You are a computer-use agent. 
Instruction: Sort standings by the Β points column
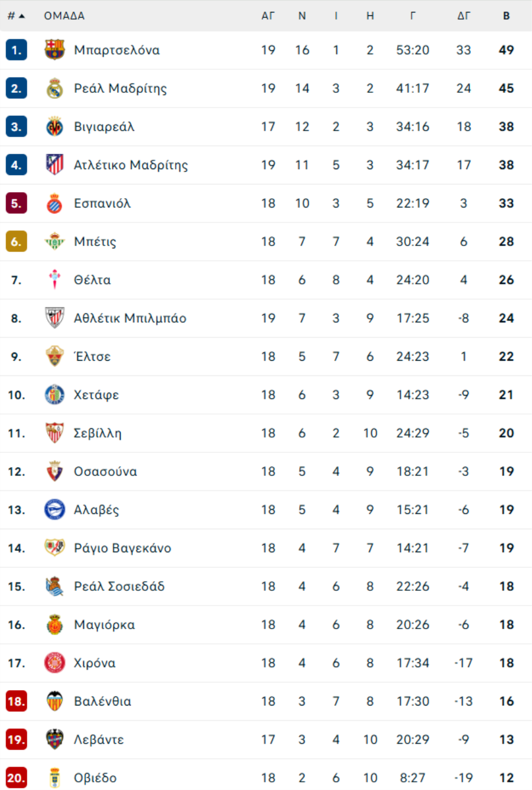point(506,16)
